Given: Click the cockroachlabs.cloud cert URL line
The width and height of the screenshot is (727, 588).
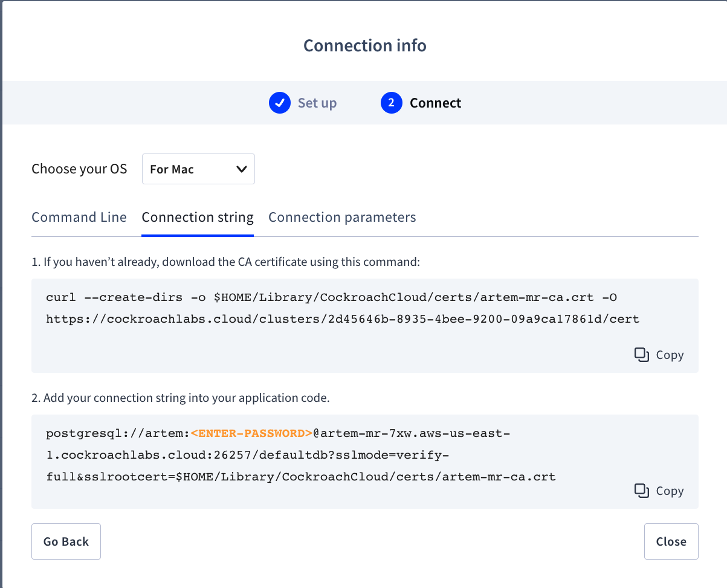Looking at the screenshot, I should point(342,319).
